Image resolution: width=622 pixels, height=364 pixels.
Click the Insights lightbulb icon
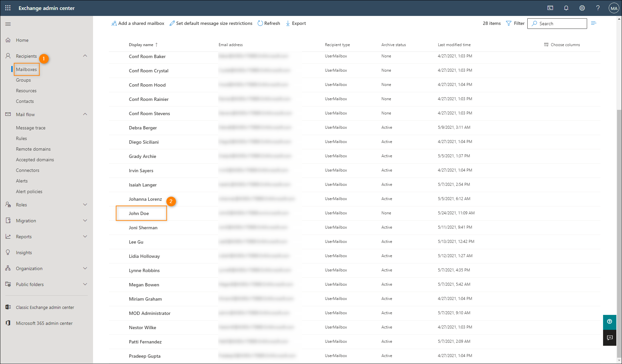pyautogui.click(x=8, y=252)
